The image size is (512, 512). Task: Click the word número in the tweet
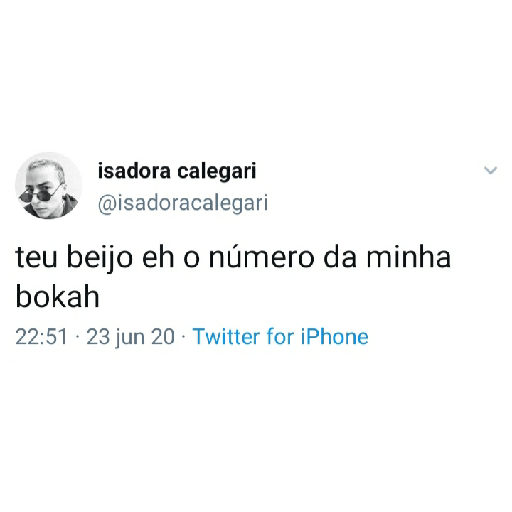coord(262,257)
